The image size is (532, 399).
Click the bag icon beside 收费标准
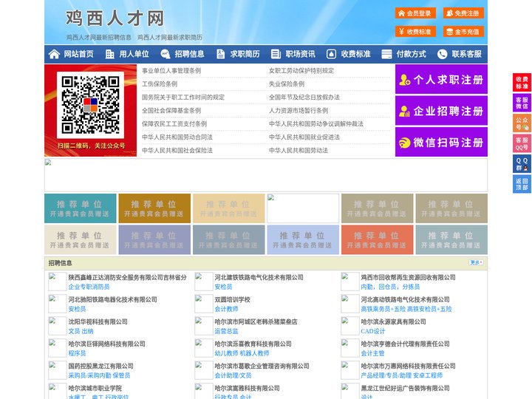331,54
